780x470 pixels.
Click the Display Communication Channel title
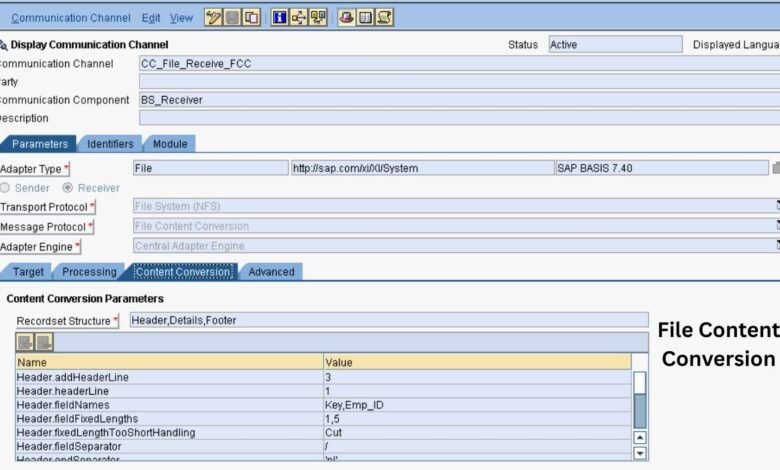[89, 44]
